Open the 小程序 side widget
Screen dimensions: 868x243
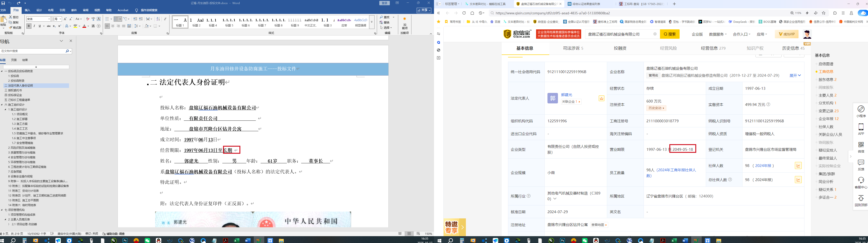[x=861, y=111]
